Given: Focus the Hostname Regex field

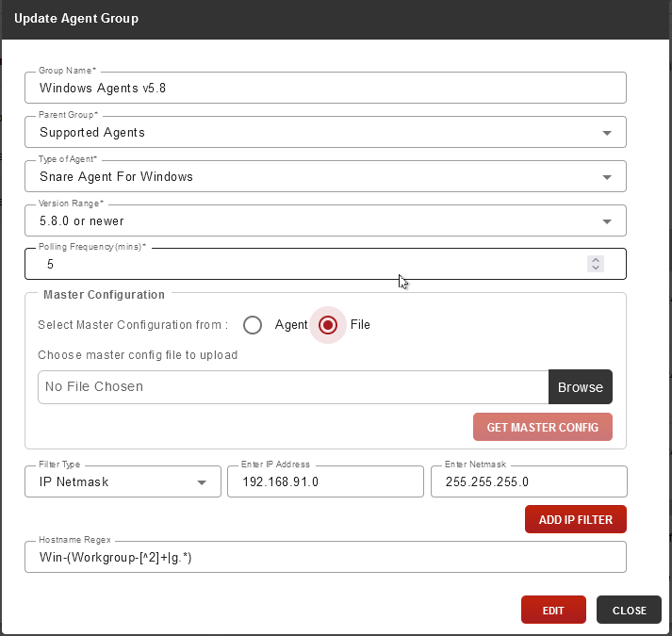Looking at the screenshot, I should tap(325, 557).
